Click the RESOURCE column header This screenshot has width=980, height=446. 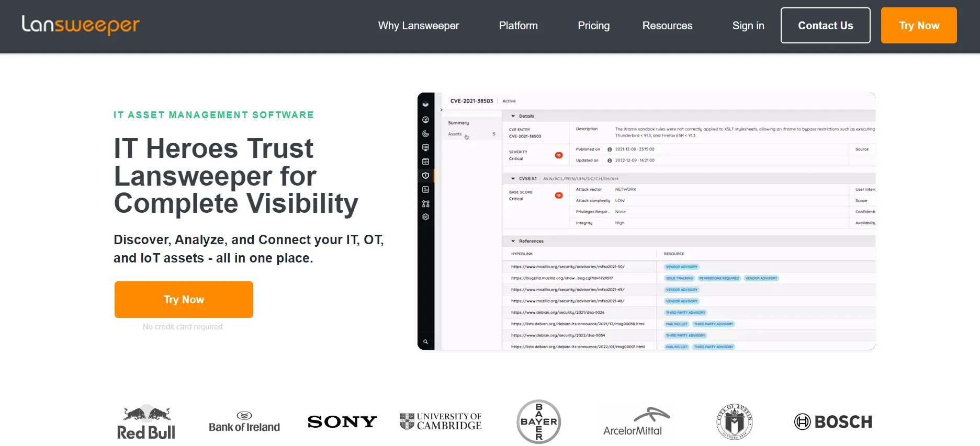click(x=674, y=254)
